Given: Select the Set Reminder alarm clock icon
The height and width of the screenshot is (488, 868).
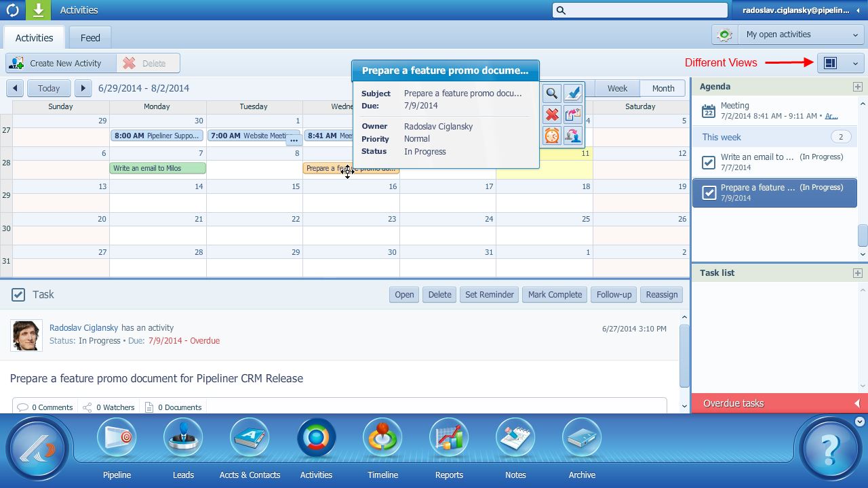Looking at the screenshot, I should coord(551,136).
